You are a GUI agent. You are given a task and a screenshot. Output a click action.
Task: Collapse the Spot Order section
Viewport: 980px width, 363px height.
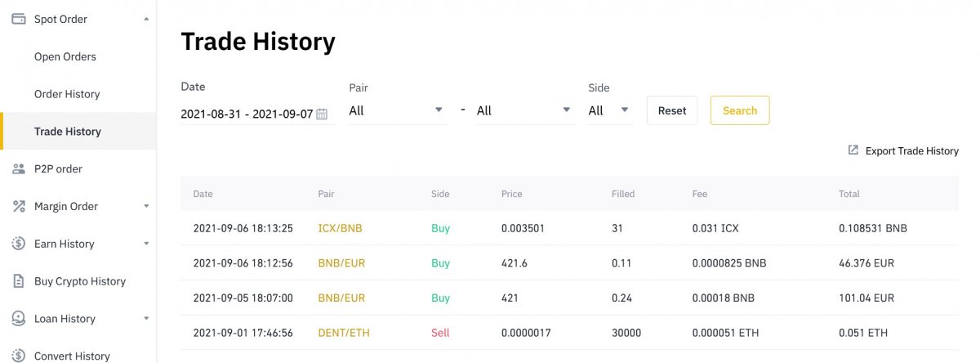(146, 19)
